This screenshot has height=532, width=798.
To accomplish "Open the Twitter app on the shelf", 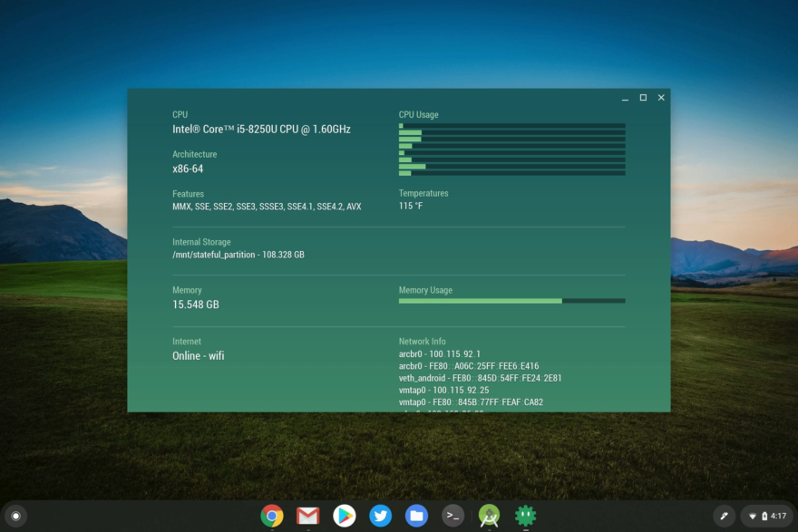I will tap(380, 516).
